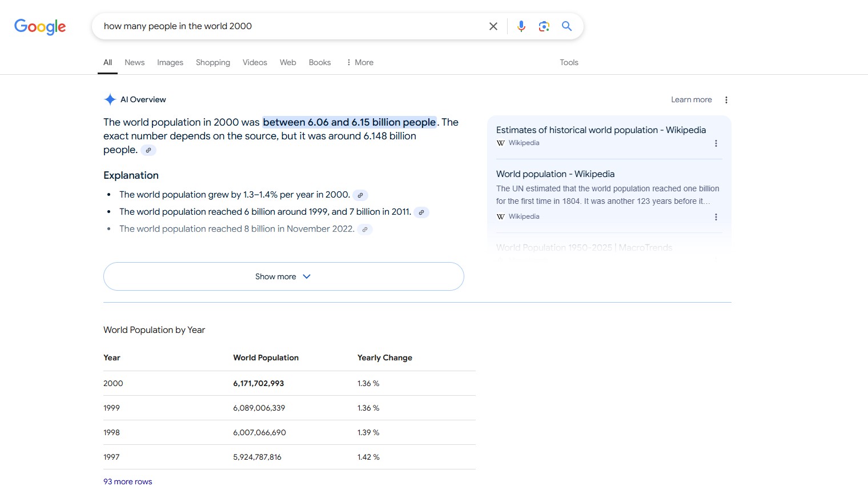Clear the search query with the X icon
868x490 pixels.
coord(493,26)
